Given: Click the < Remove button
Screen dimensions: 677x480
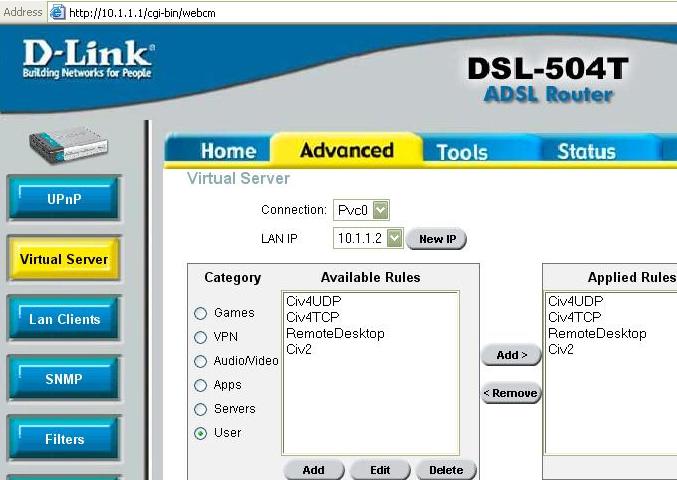Looking at the screenshot, I should click(x=510, y=393).
